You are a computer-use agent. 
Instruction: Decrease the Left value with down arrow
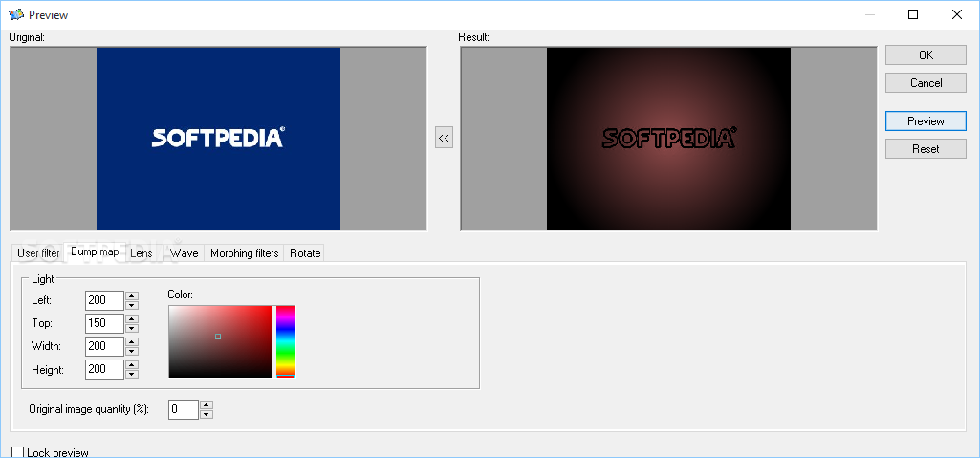(x=132, y=305)
